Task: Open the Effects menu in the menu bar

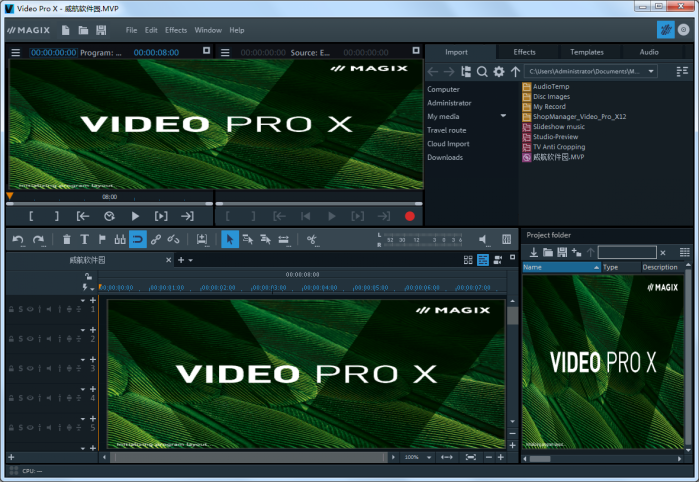Action: pos(176,30)
